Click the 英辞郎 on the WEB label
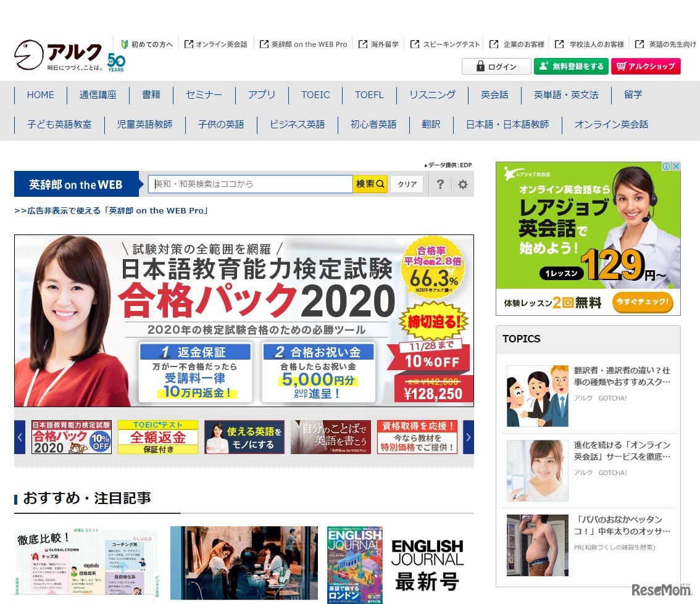700x604 pixels. click(x=76, y=184)
